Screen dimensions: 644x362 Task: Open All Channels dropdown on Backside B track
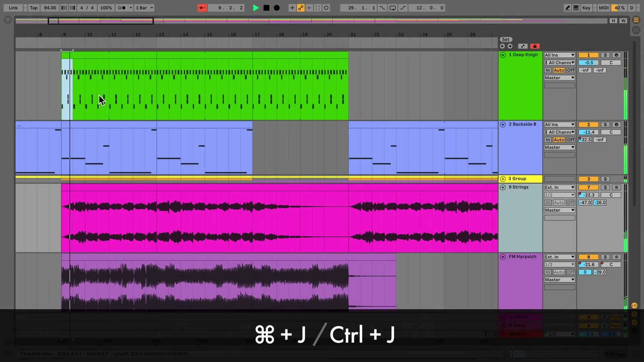[x=559, y=132]
